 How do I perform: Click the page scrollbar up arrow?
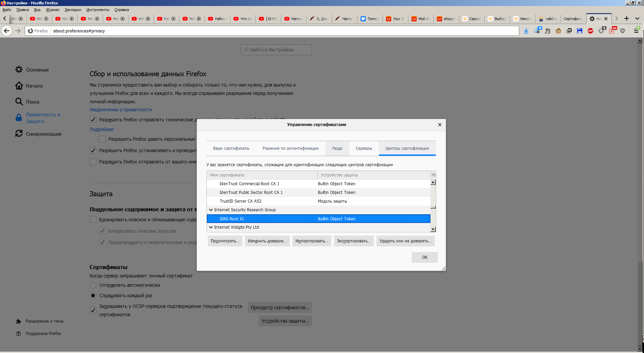tap(640, 40)
